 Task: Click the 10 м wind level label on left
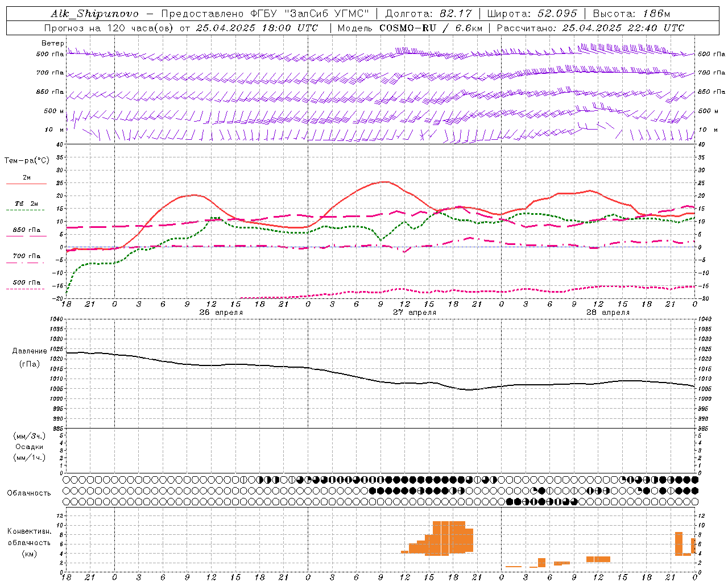pos(55,130)
